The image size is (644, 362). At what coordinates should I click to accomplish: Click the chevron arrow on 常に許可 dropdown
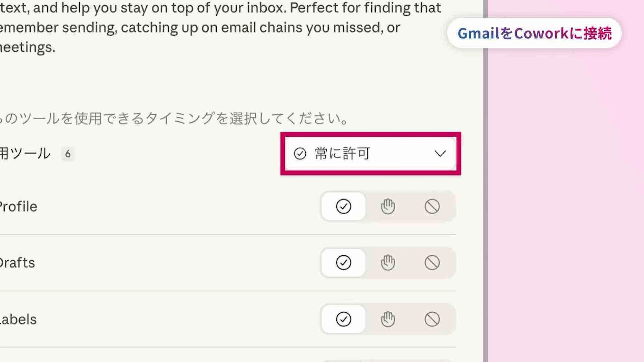[x=440, y=153]
